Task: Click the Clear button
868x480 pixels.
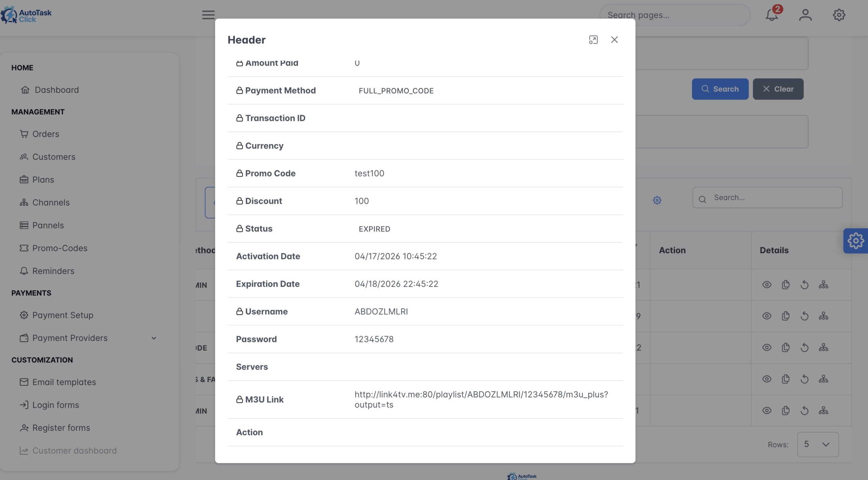Action: 778,89
